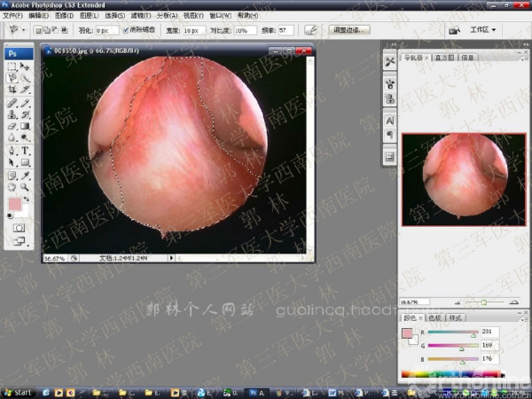
Task: Select the Eraser tool
Action: 12,126
